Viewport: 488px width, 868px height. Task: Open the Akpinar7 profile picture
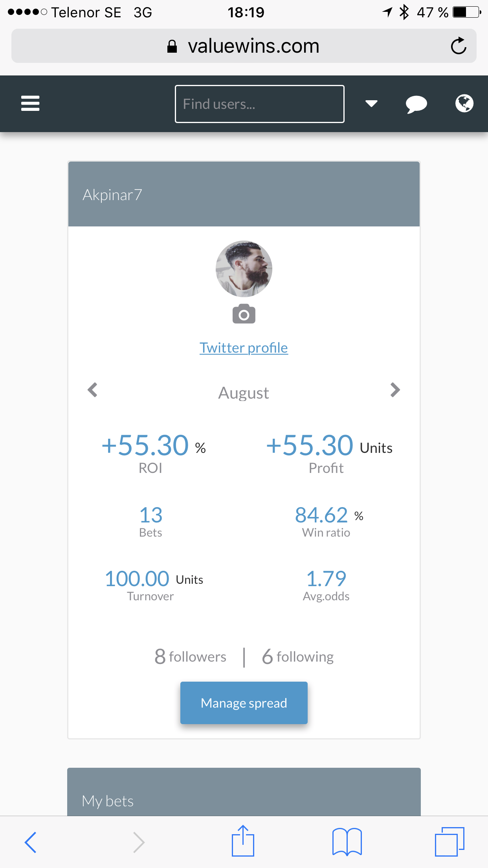tap(244, 269)
